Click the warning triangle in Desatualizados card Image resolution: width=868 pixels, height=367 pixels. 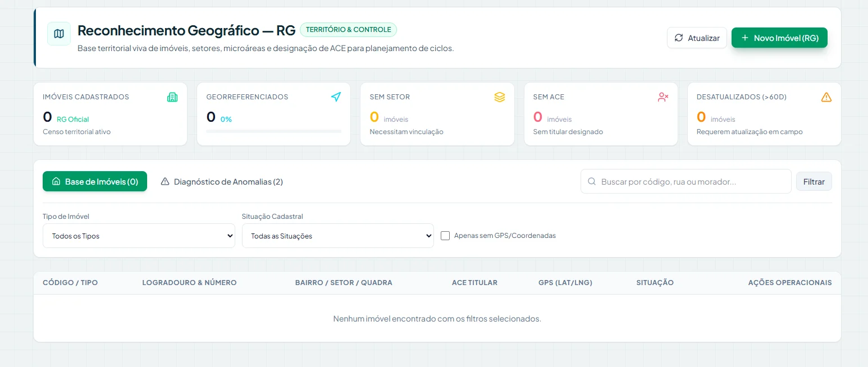pos(826,97)
